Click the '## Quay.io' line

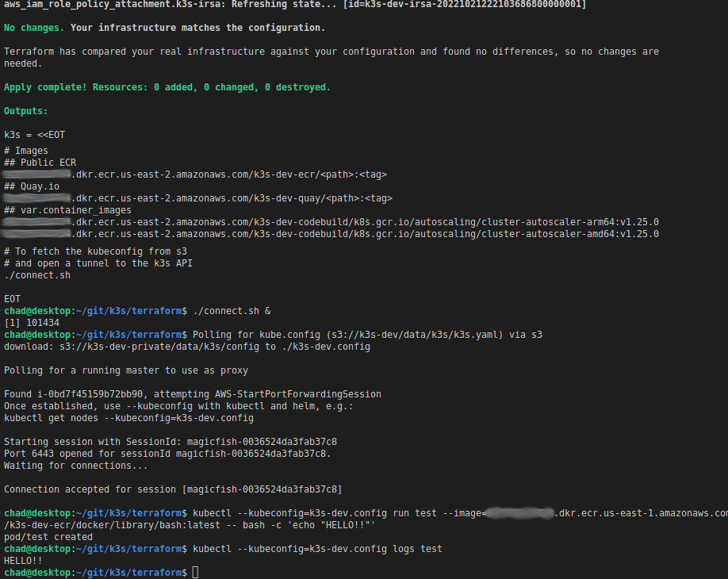32,186
